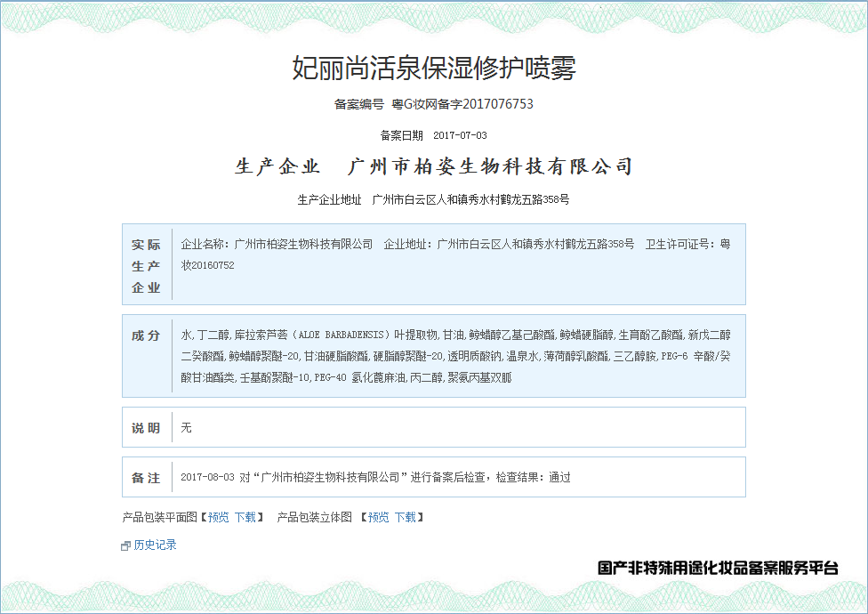Click the Latin name ALOE BARBADENSIS

point(342,335)
